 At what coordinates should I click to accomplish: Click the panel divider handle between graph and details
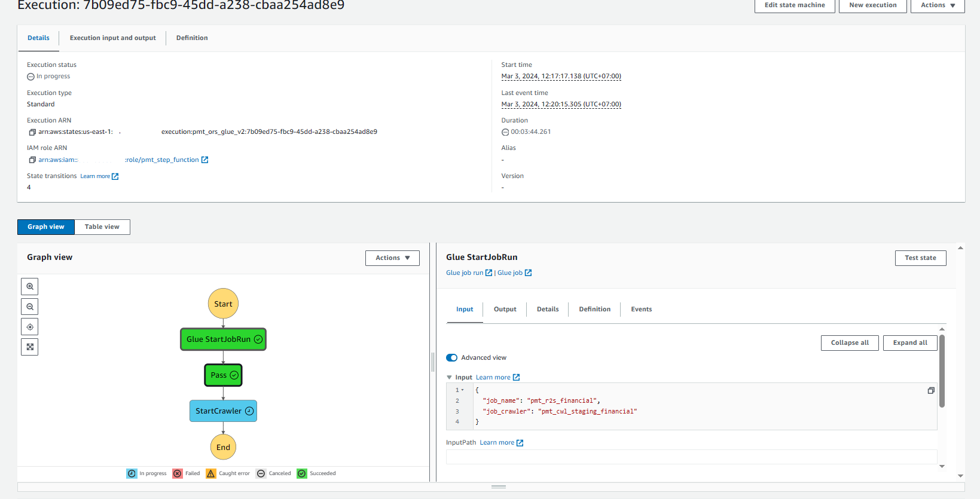pyautogui.click(x=433, y=362)
